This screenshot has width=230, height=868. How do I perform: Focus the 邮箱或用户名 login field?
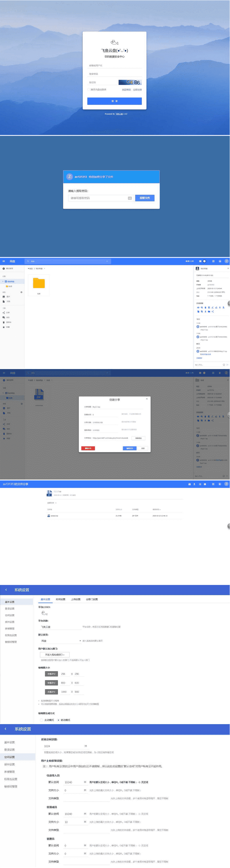tap(114, 65)
